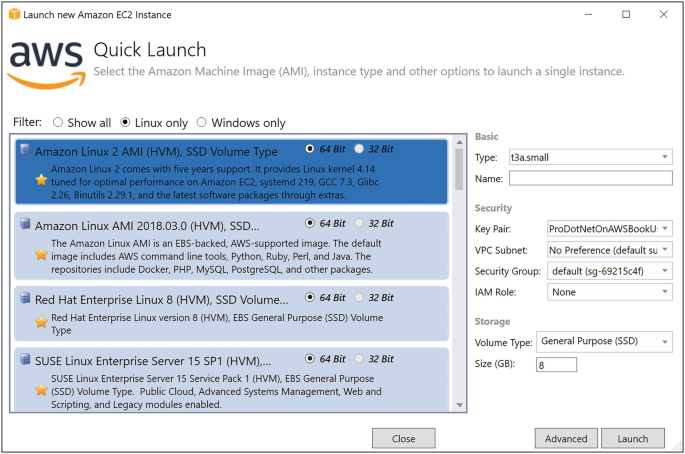The width and height of the screenshot is (685, 454).
Task: Click the star on Red Hat Enterprise Linux 8
Action: coord(42,322)
